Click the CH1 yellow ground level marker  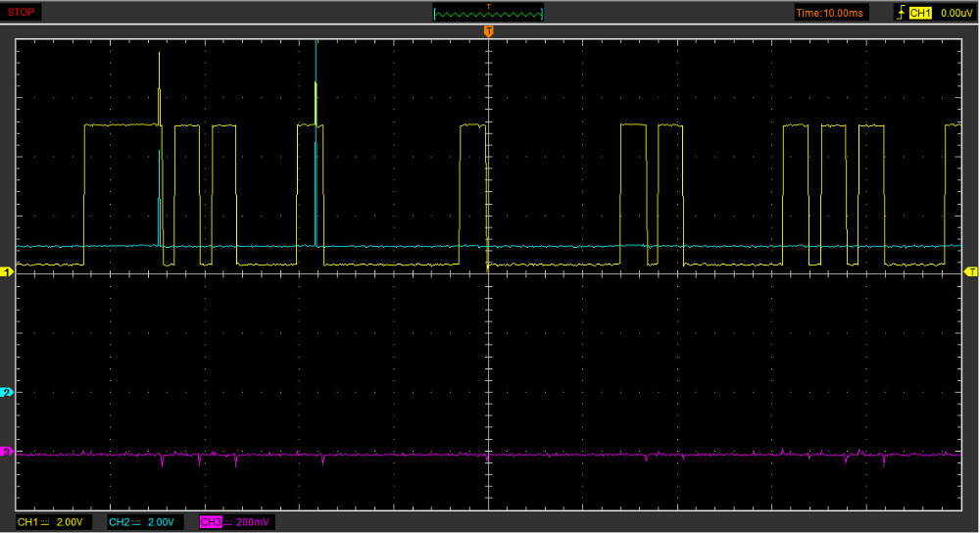(8, 271)
